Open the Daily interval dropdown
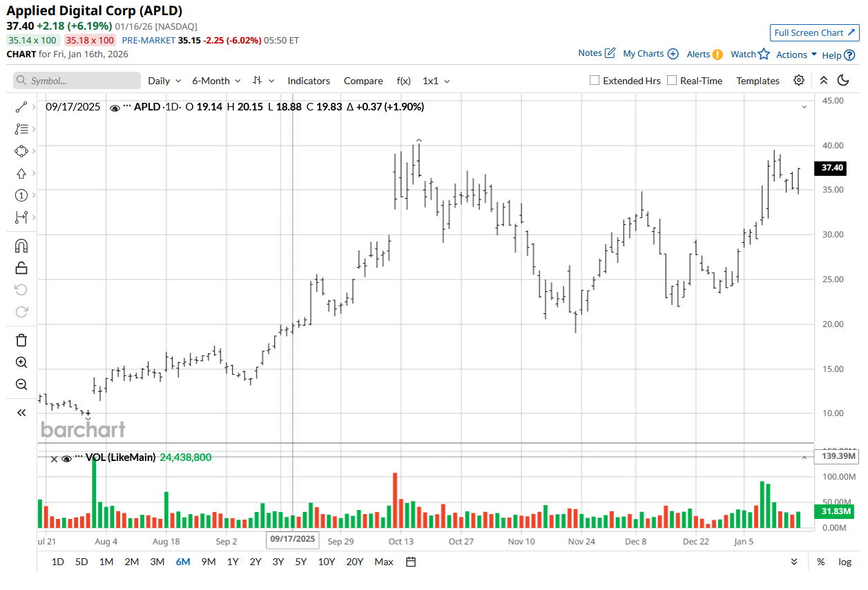Viewport: 868px width, 590px height. 164,81
